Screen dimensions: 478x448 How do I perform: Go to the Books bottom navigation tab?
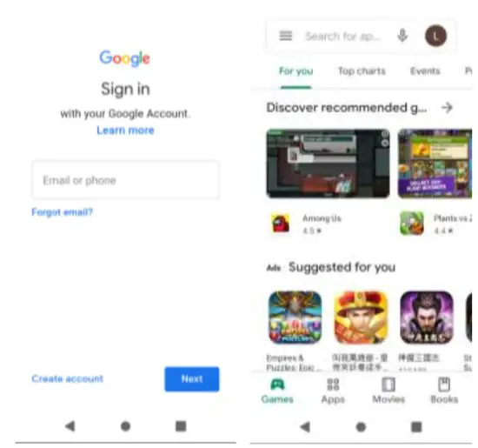(444, 391)
